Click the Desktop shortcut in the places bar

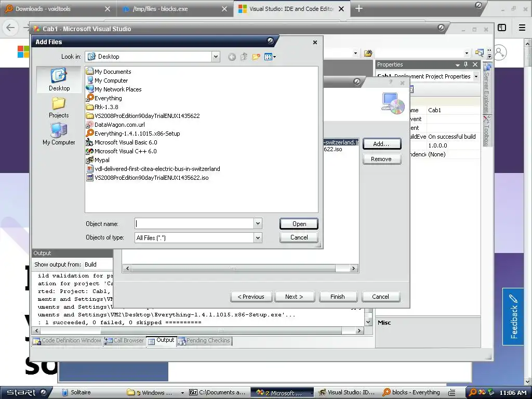tap(59, 79)
